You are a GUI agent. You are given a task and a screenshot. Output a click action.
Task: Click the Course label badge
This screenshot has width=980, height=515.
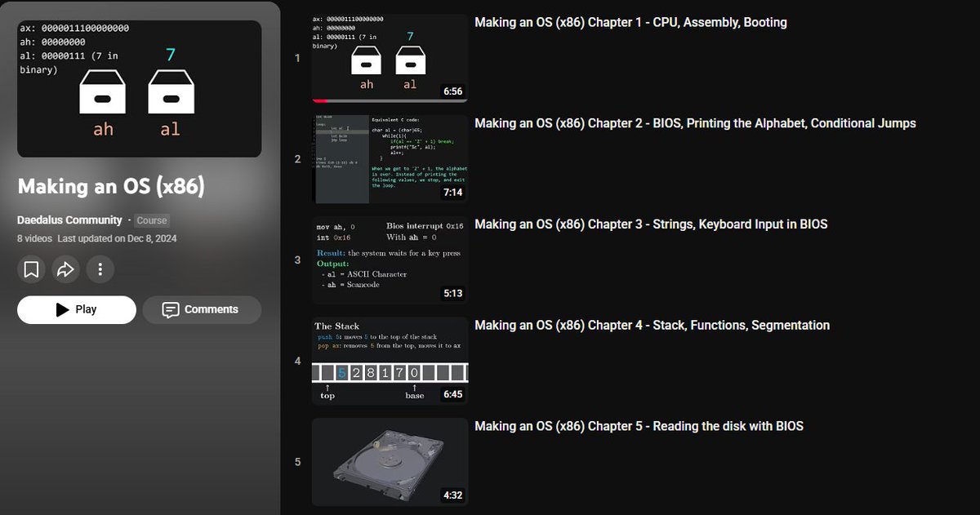click(151, 220)
